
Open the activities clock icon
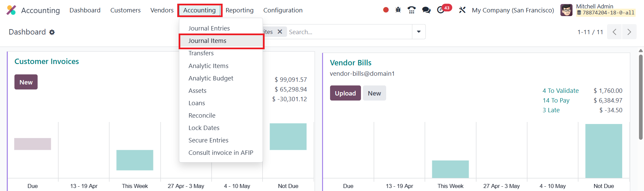click(441, 10)
